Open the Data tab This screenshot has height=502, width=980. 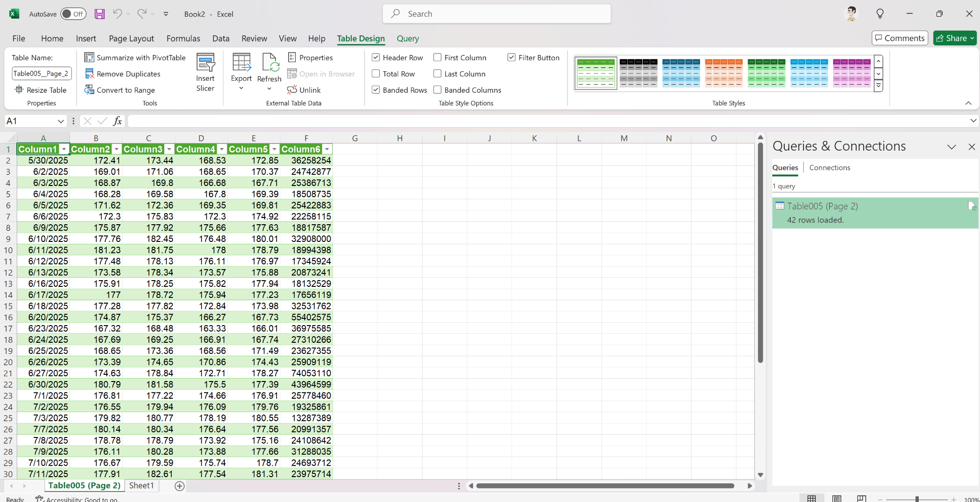pyautogui.click(x=221, y=38)
